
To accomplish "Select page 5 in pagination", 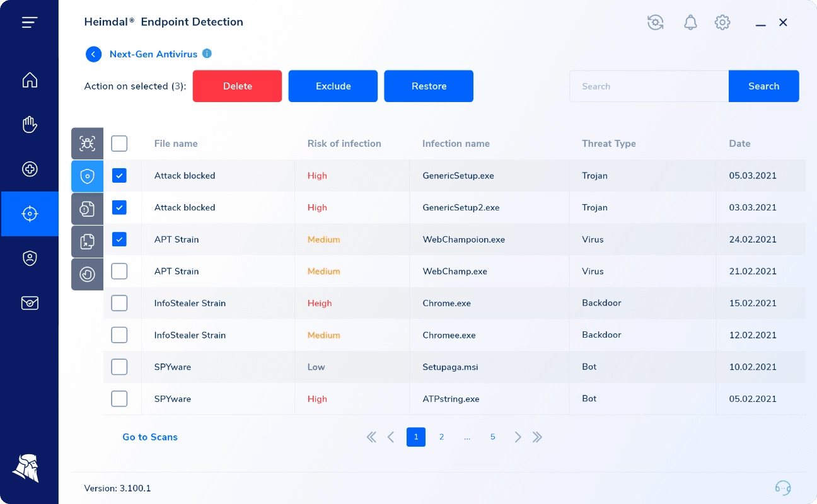I will (492, 437).
